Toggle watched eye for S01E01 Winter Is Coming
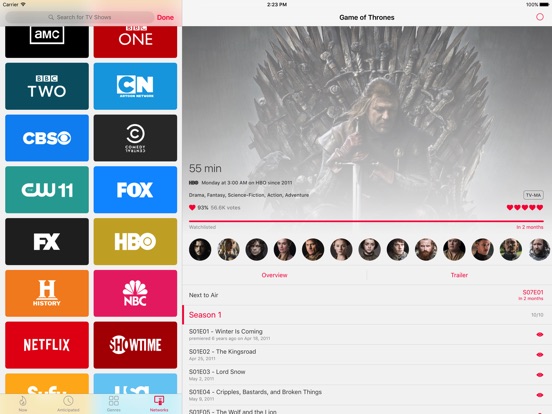The image size is (552, 414). point(539,334)
